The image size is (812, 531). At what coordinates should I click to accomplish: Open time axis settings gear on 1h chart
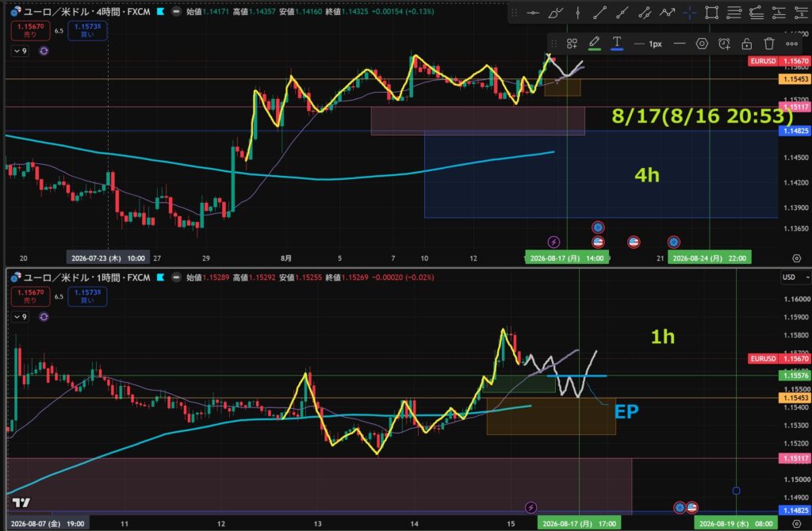click(796, 524)
